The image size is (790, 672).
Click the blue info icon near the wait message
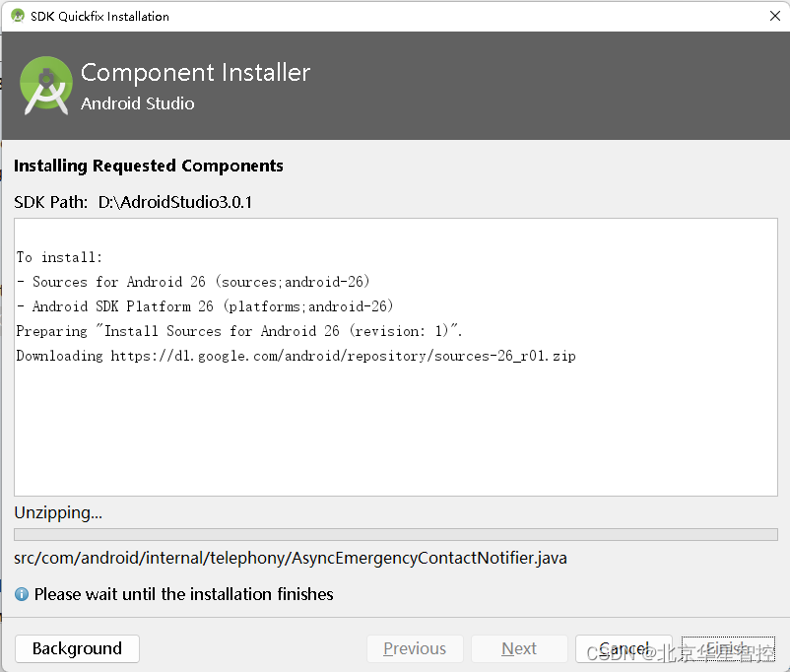pyautogui.click(x=21, y=594)
